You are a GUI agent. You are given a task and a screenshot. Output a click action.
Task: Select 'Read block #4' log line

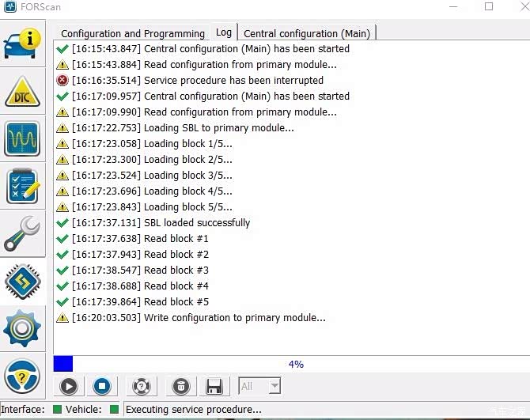click(132, 286)
